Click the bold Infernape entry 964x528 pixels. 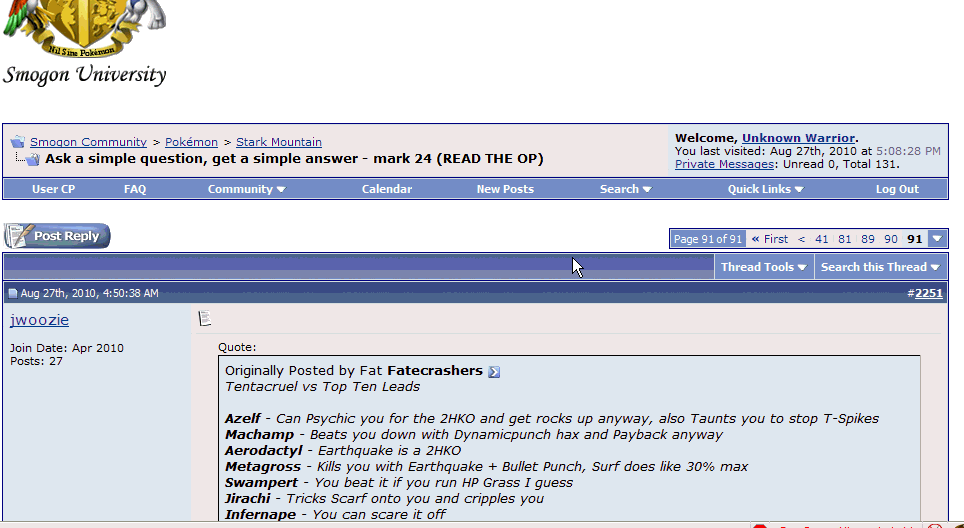pyautogui.click(x=261, y=514)
